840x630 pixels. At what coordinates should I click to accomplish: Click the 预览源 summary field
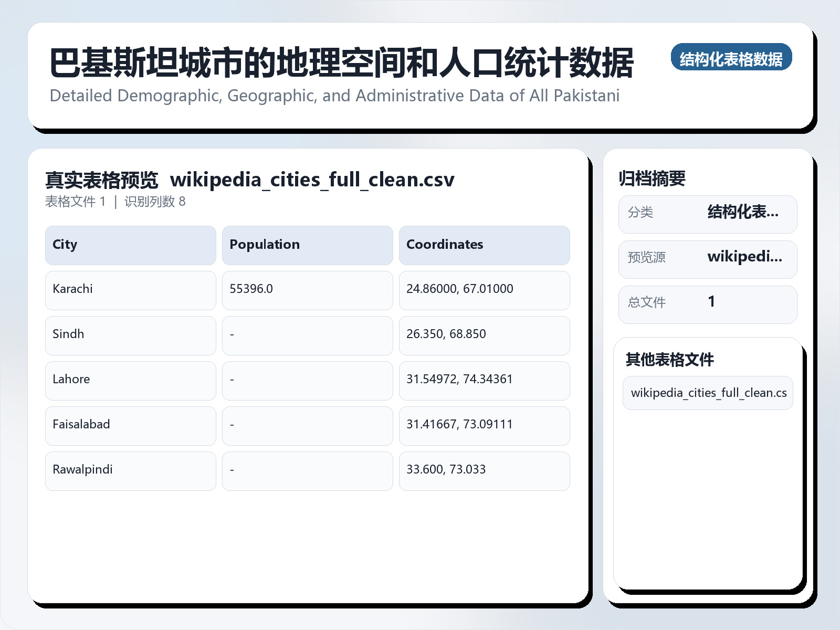[x=708, y=259]
